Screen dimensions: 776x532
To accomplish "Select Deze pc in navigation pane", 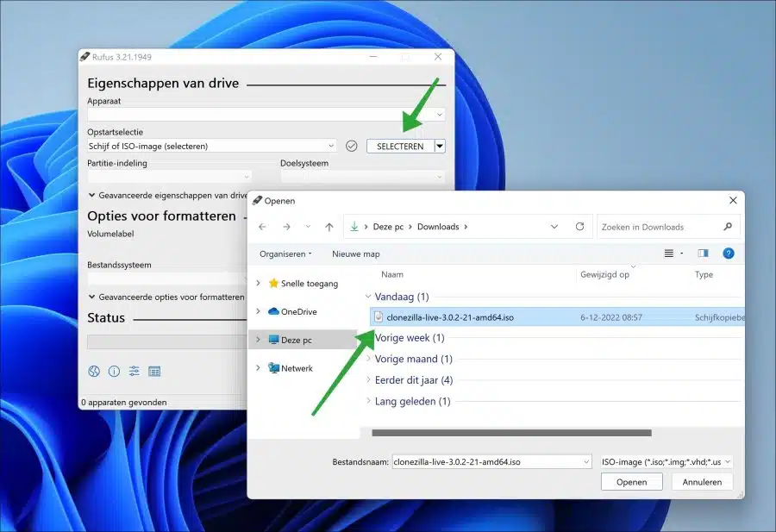I will 297,340.
